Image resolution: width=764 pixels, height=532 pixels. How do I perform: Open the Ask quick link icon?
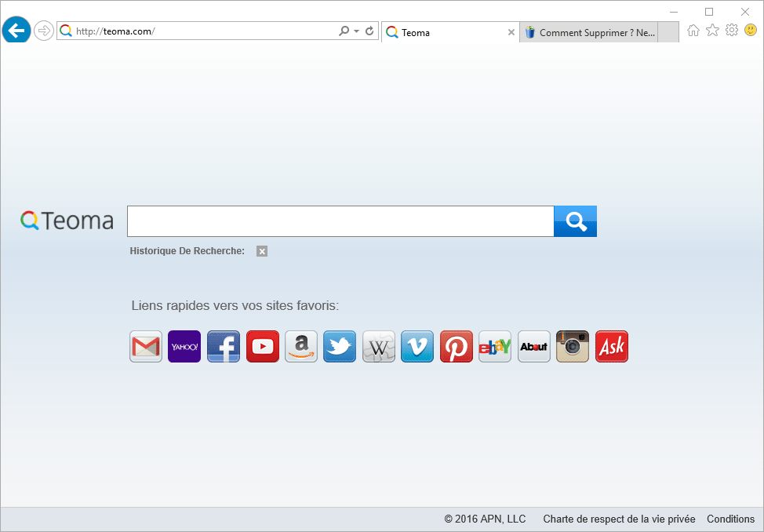pos(612,346)
